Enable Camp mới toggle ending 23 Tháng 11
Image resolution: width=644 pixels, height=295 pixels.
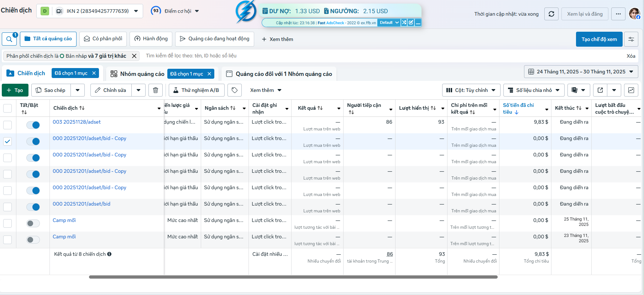33,240
